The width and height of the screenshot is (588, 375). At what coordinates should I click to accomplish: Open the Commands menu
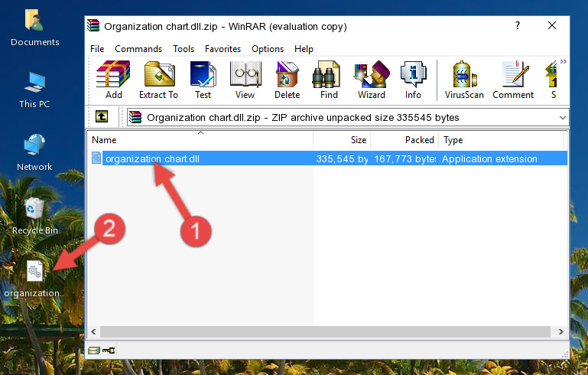pos(138,49)
